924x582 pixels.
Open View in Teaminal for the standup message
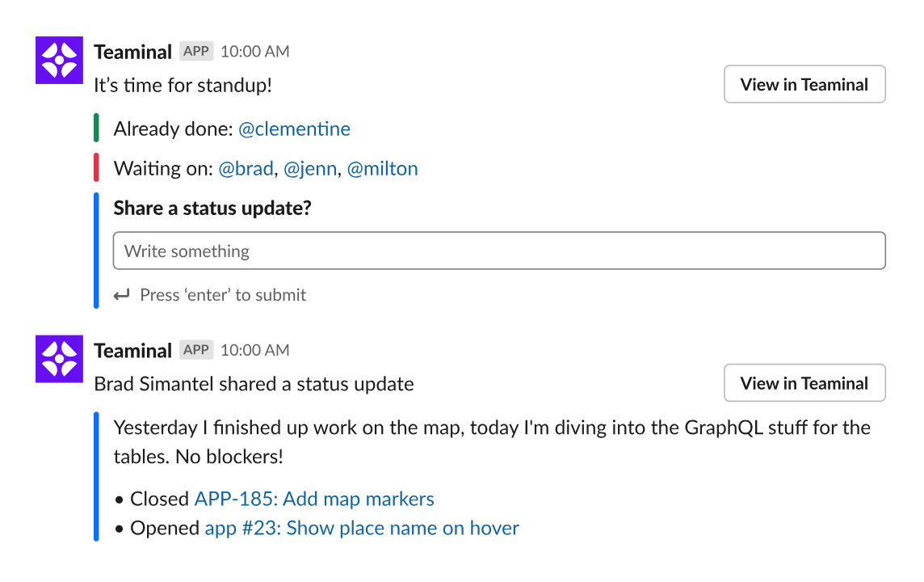click(x=804, y=84)
